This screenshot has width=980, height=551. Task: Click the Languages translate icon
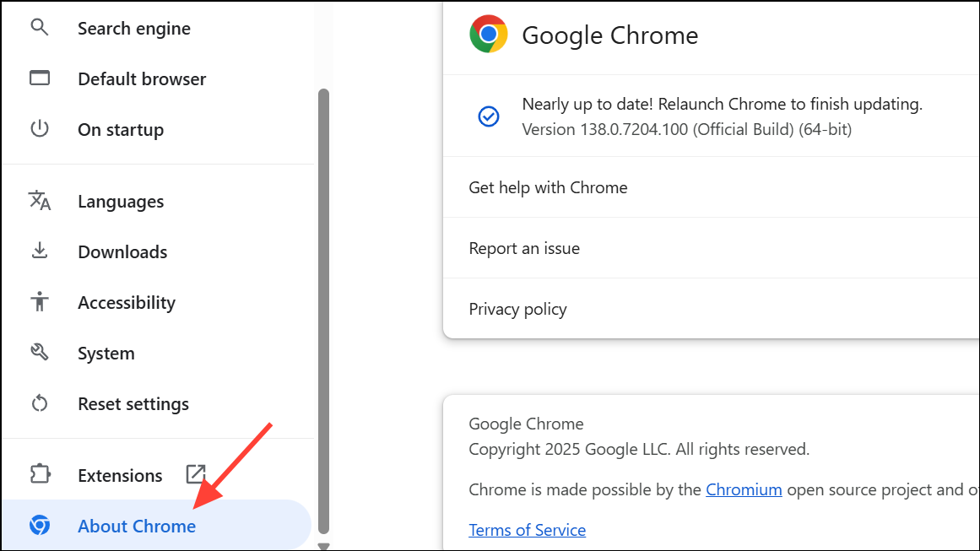click(x=40, y=201)
